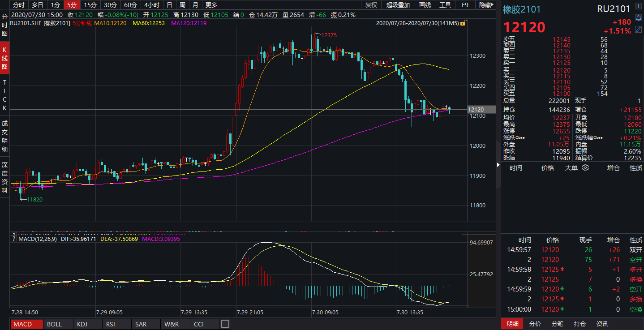
Task: Open the 资讯 news tab
Action: pos(602,324)
